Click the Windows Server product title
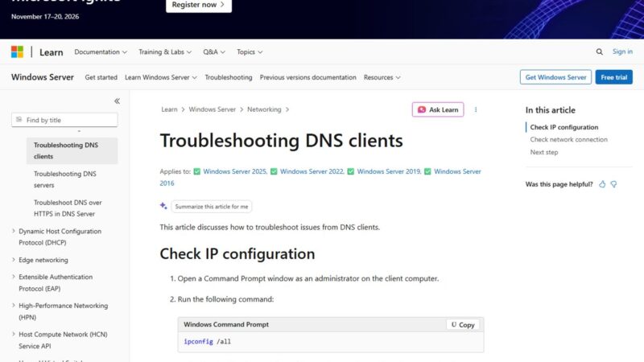Viewport: 644px width, 362px height. 43,77
